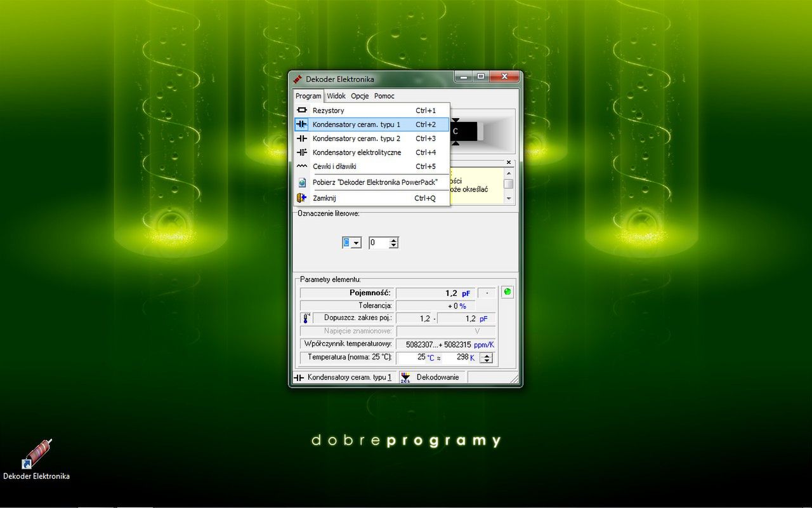Click the electrolytic capacitor symbol icon
Viewport: 812px width, 508px height.
[x=302, y=152]
